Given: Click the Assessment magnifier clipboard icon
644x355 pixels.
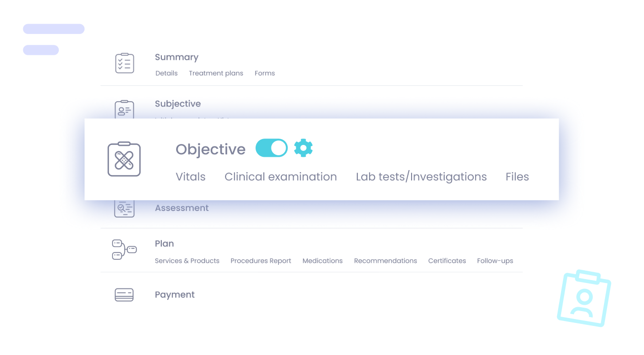Looking at the screenshot, I should [x=124, y=209].
